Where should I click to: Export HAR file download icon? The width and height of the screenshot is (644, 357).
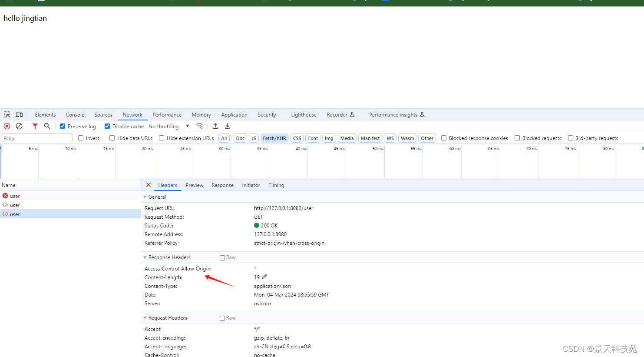coord(228,126)
